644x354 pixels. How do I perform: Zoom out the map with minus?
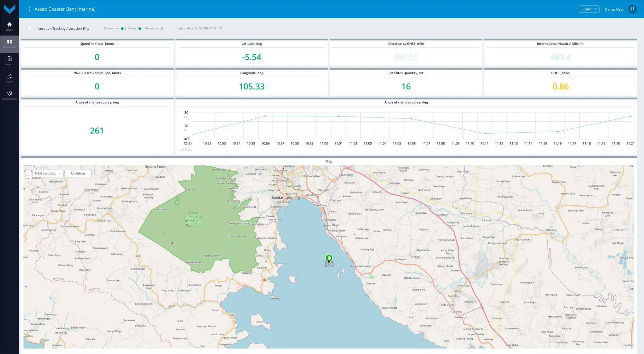pos(28,178)
